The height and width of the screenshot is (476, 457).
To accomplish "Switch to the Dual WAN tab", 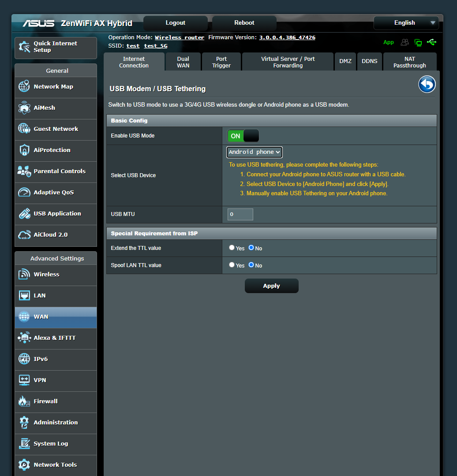I will coord(183,61).
